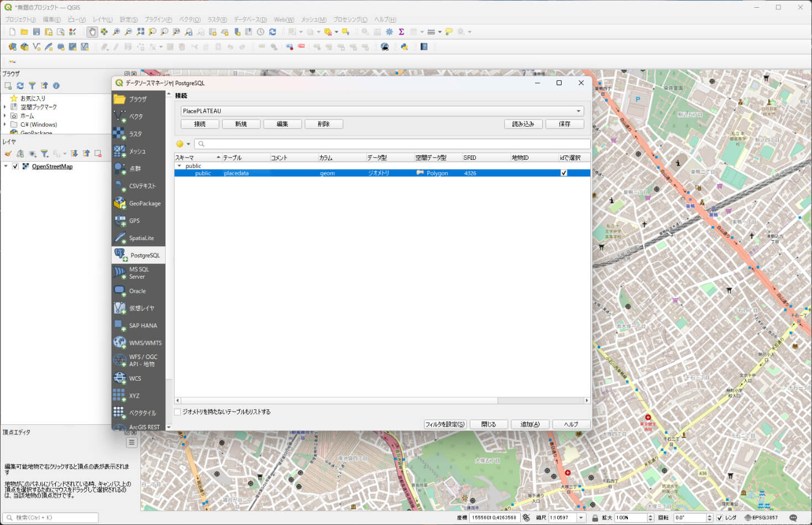Increase the magnification spinner in status bar
812x525 pixels.
tap(650, 516)
